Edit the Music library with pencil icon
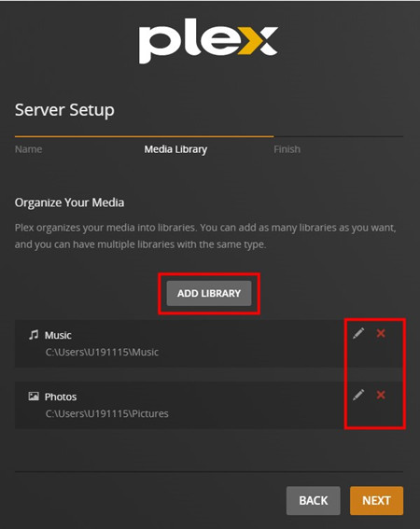 click(358, 333)
